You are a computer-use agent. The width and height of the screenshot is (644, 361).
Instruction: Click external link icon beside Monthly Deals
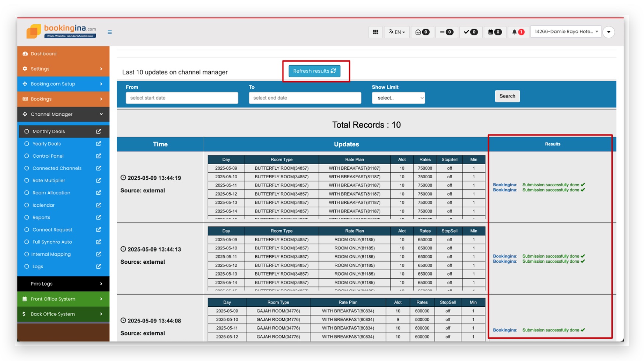(99, 132)
